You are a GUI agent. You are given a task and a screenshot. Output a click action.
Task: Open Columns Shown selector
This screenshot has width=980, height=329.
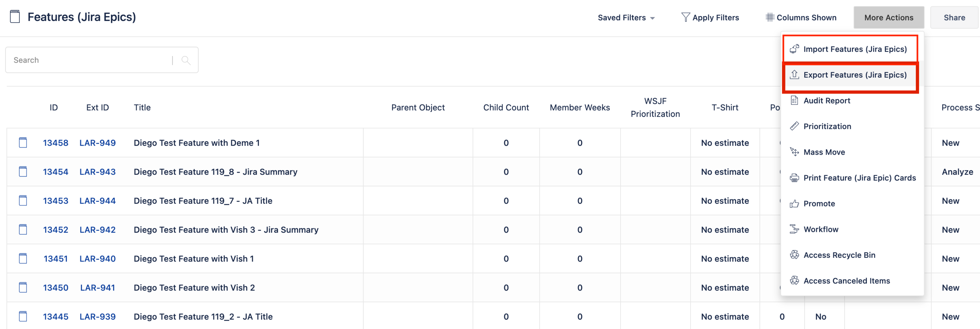tap(801, 18)
